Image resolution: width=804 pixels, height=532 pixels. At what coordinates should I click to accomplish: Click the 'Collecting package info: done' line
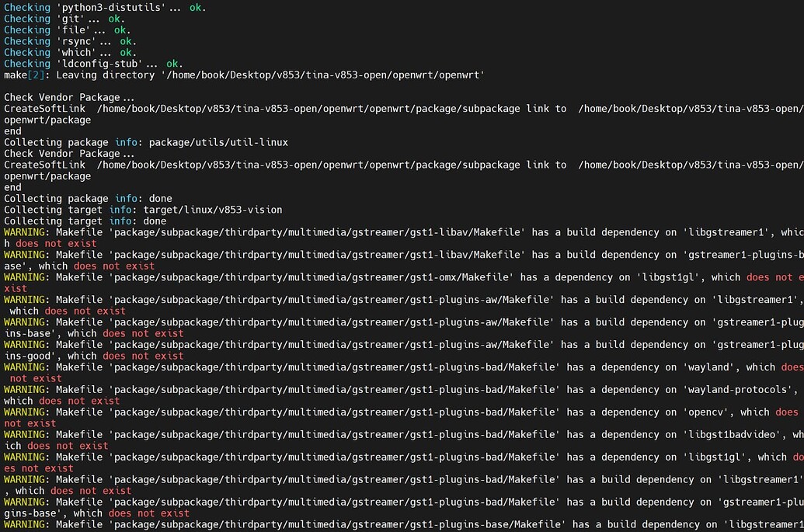tap(88, 199)
